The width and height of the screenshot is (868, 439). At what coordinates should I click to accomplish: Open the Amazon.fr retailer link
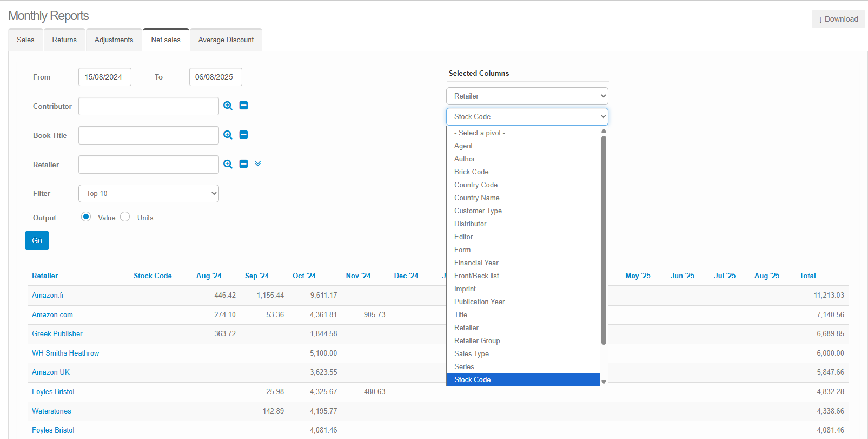pos(48,295)
